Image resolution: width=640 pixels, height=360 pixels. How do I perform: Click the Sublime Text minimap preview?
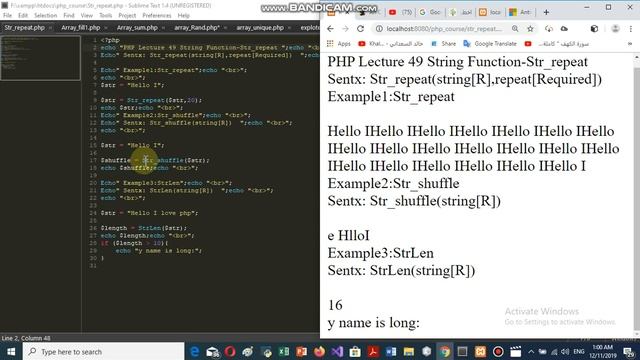pyautogui.click(x=40, y=58)
